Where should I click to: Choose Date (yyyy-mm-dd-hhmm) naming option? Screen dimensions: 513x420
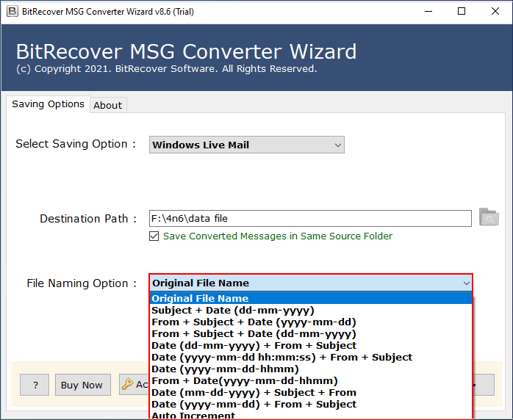(225, 369)
